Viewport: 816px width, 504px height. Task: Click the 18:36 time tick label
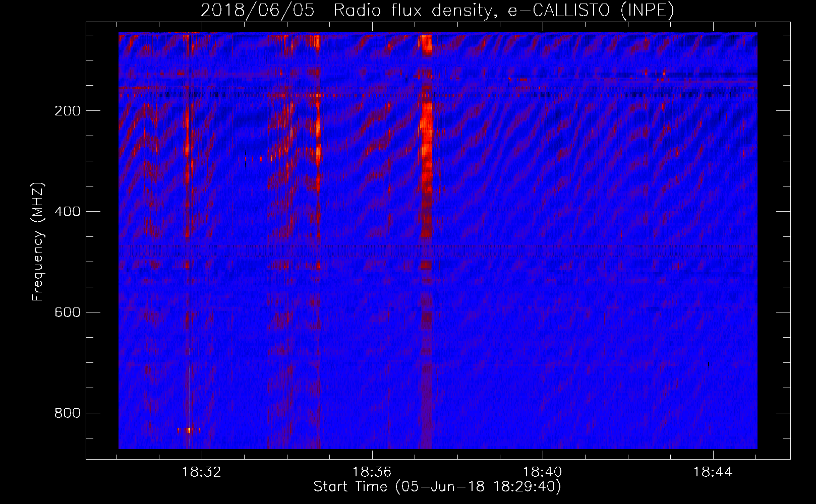tap(372, 472)
